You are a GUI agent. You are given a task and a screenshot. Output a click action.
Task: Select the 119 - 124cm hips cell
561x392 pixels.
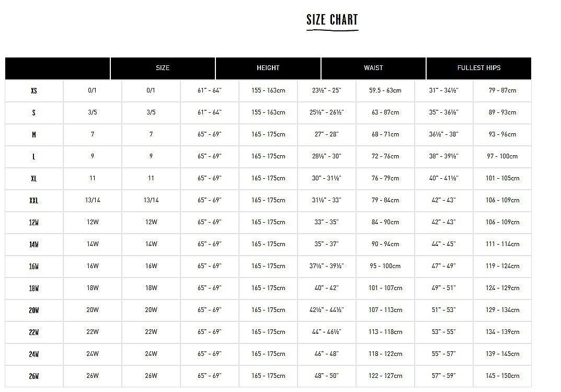502,267
